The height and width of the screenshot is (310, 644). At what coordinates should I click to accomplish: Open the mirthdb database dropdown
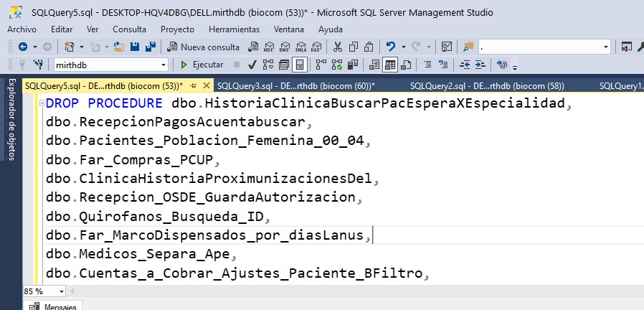tap(164, 65)
